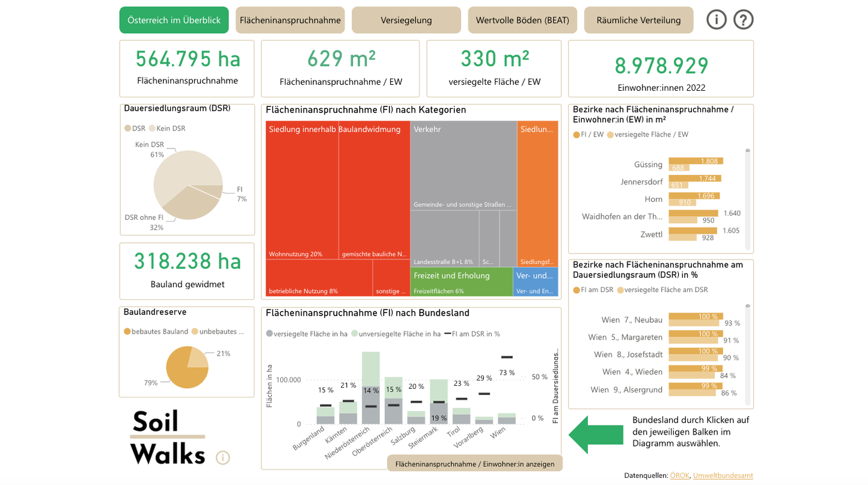Click the scrollbar of the FI / EW district chart

(748, 198)
